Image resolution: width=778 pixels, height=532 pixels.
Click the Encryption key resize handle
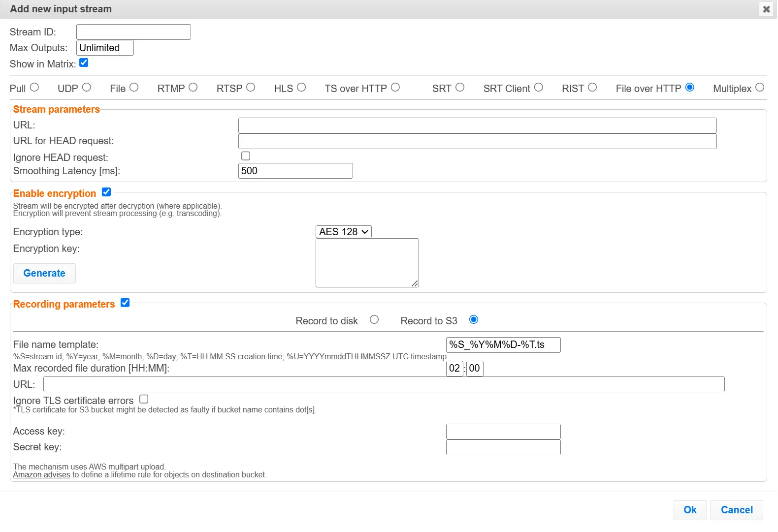click(x=415, y=283)
